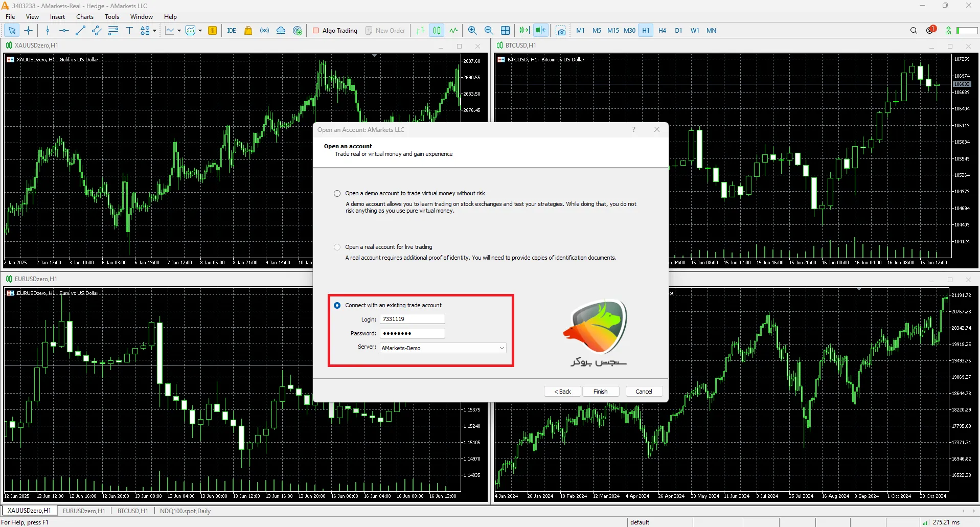Open the Charts menu
This screenshot has width=980, height=527.
[85, 17]
